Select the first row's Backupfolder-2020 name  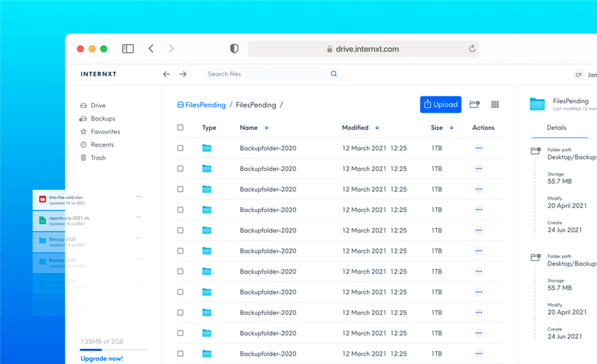[x=268, y=148]
